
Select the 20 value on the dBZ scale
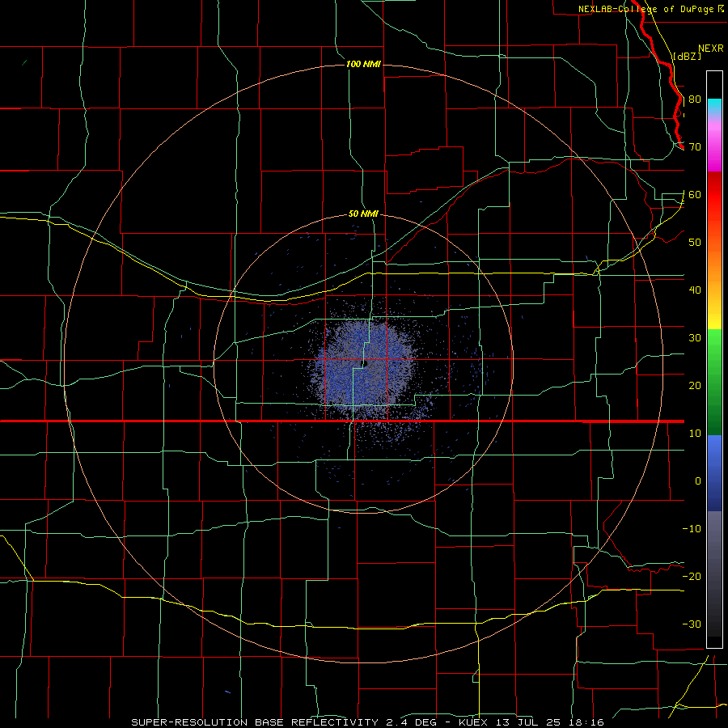(x=695, y=385)
